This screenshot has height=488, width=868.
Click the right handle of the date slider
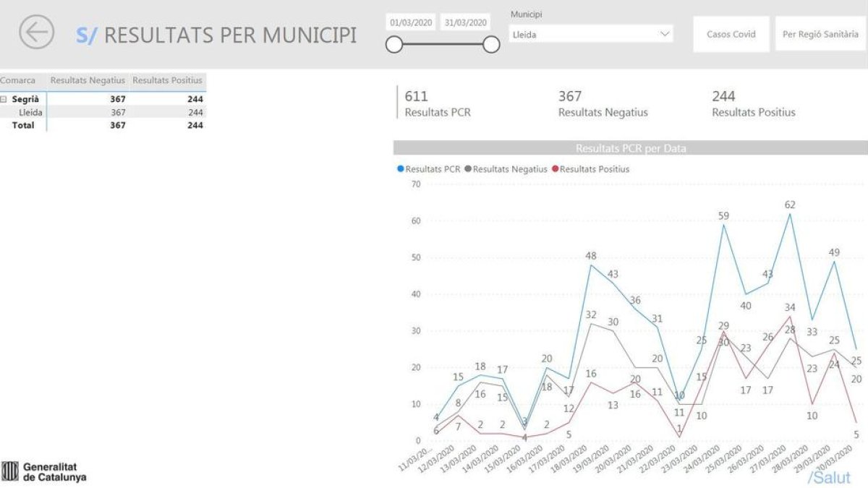coord(491,44)
